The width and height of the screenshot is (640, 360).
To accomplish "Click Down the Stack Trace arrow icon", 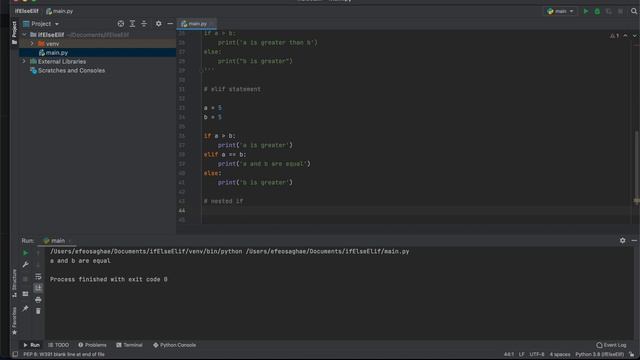I will [38, 264].
